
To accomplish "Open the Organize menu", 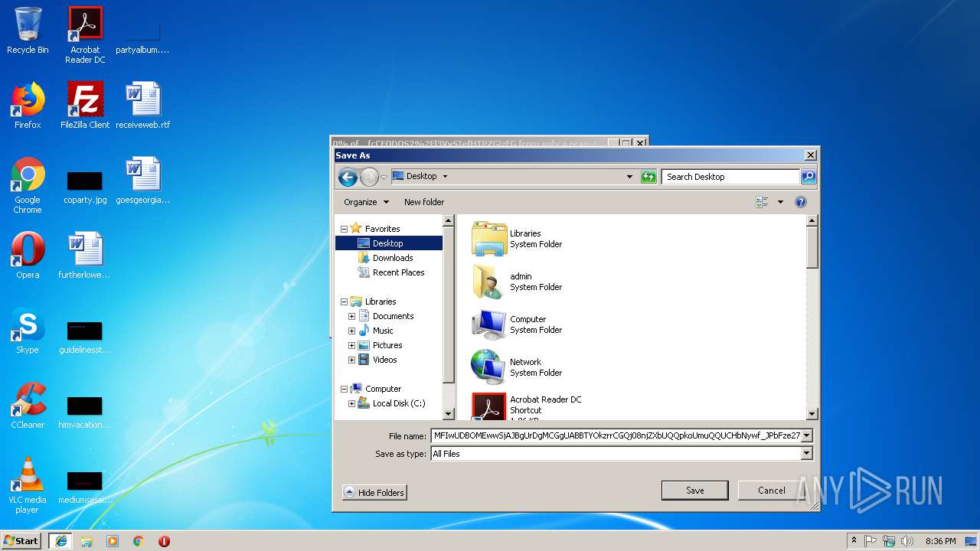I will point(366,202).
